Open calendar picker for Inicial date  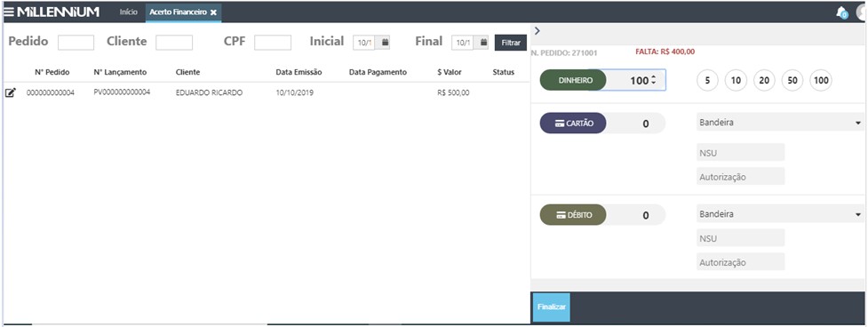click(x=386, y=42)
